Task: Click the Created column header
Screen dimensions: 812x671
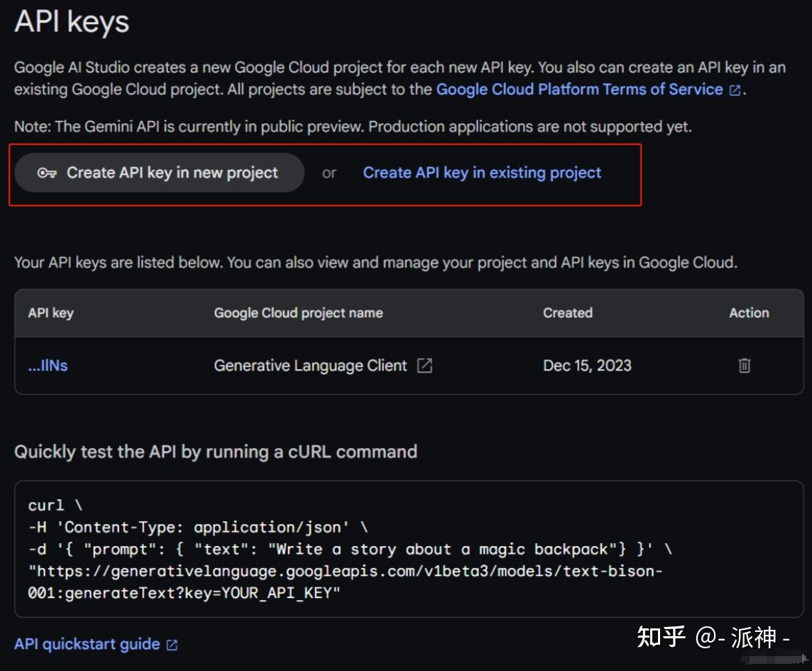Action: [567, 312]
